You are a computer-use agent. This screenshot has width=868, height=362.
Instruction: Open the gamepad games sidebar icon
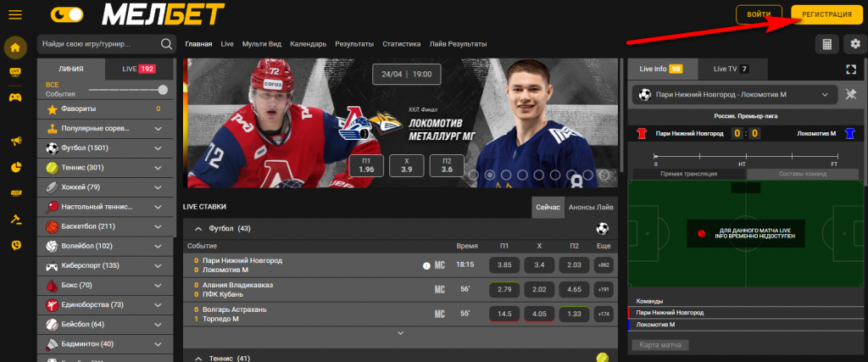[15, 97]
